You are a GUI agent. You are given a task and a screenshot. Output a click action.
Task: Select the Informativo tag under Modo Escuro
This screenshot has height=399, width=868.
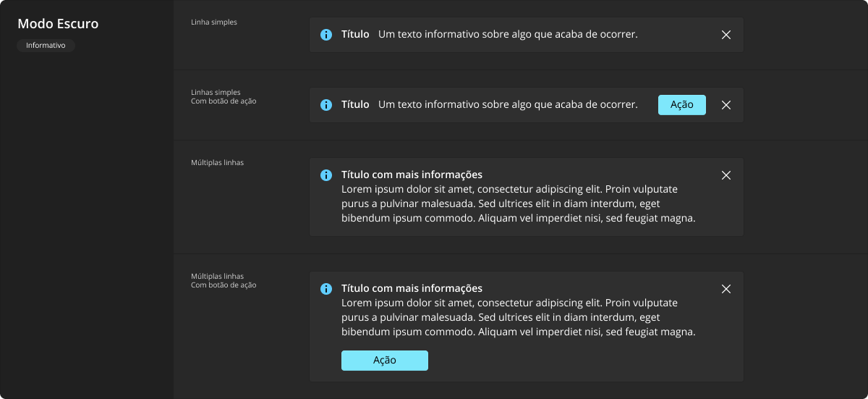(46, 46)
